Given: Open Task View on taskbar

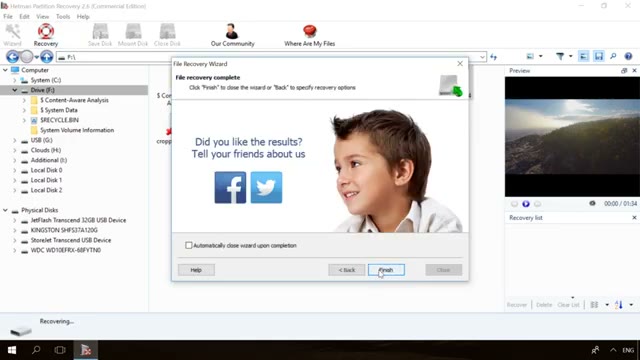Looking at the screenshot, I should coord(60,350).
